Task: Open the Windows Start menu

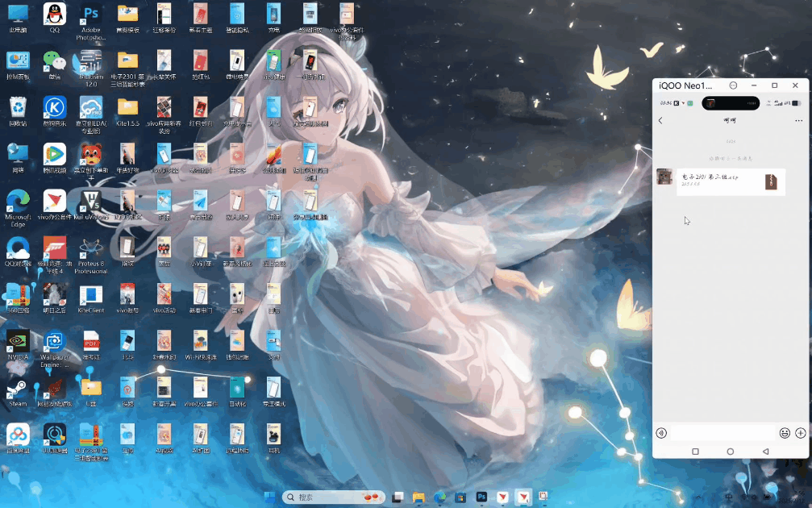Action: click(270, 498)
